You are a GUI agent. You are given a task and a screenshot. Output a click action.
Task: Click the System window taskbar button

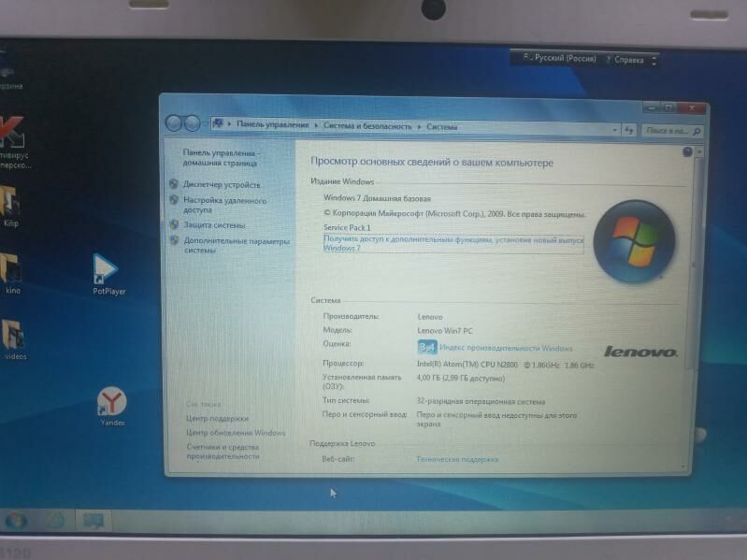pos(93,521)
